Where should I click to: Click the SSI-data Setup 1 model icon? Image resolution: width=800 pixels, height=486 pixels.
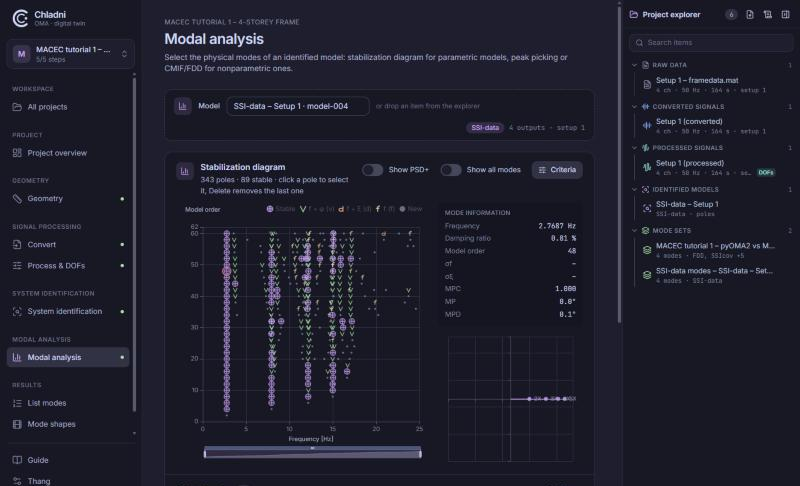tap(647, 208)
